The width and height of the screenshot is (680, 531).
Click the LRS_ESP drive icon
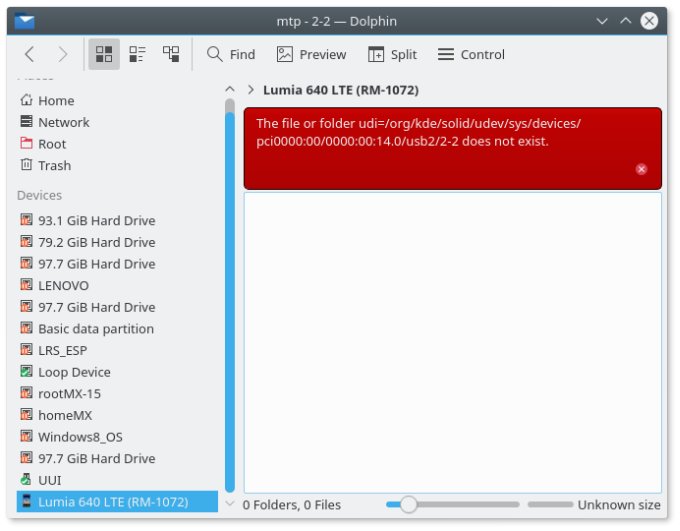tap(26, 349)
